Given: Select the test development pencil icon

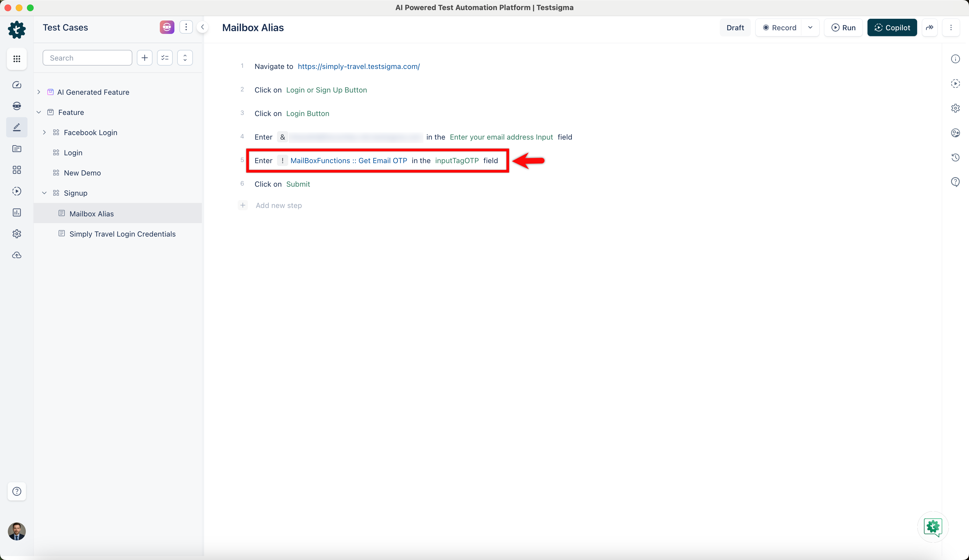Looking at the screenshot, I should (17, 127).
